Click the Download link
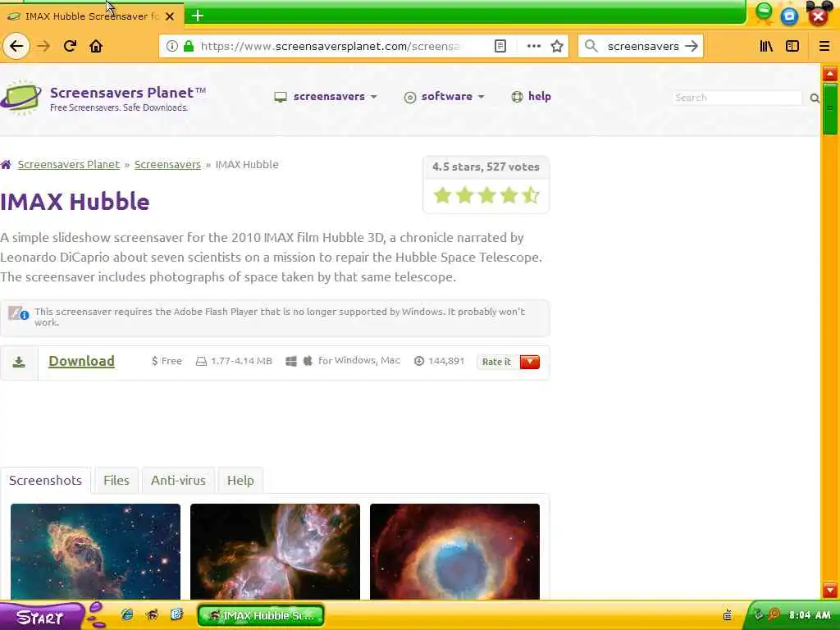Image resolution: width=840 pixels, height=630 pixels. [x=81, y=361]
